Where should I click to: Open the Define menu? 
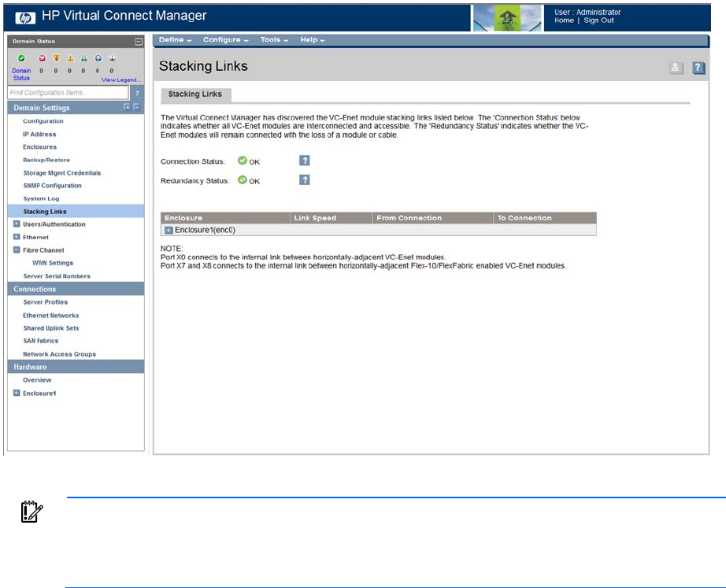click(175, 40)
